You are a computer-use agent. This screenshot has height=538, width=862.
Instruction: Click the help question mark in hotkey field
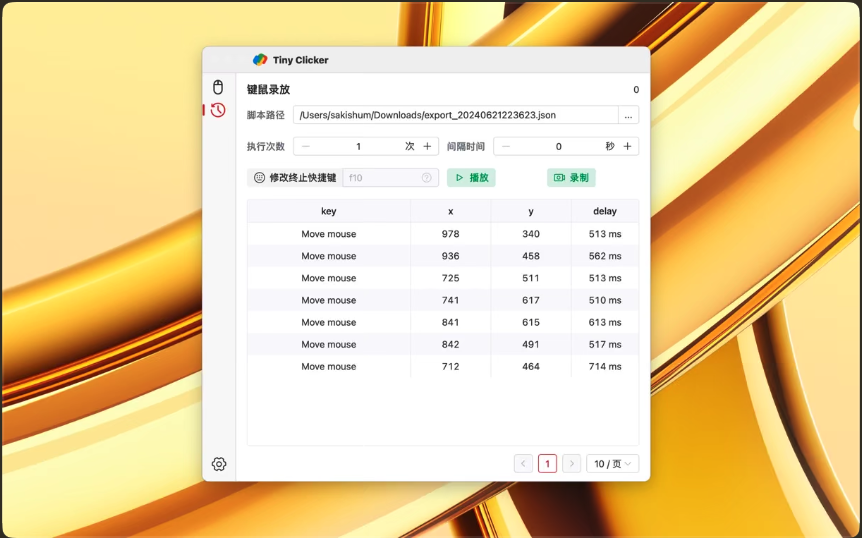pyautogui.click(x=427, y=178)
